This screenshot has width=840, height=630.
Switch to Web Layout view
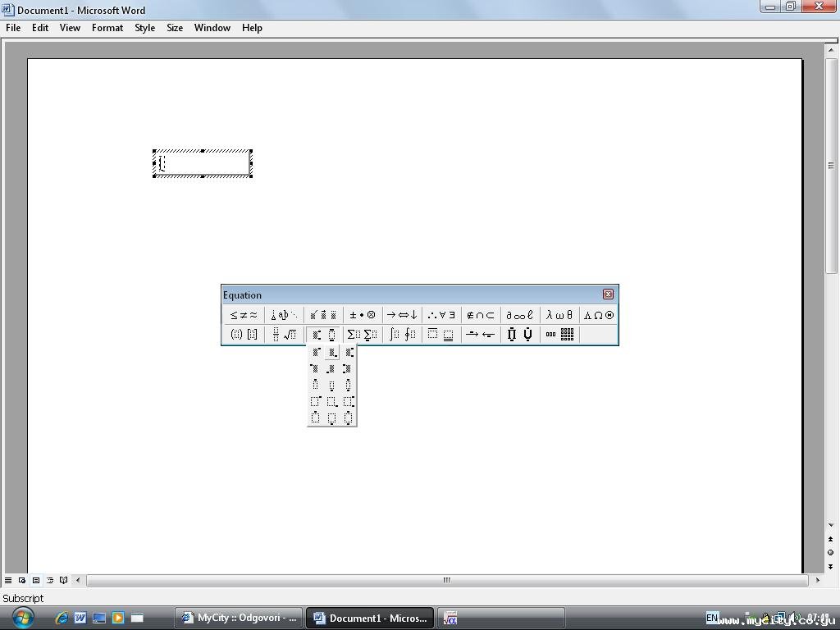(22, 580)
